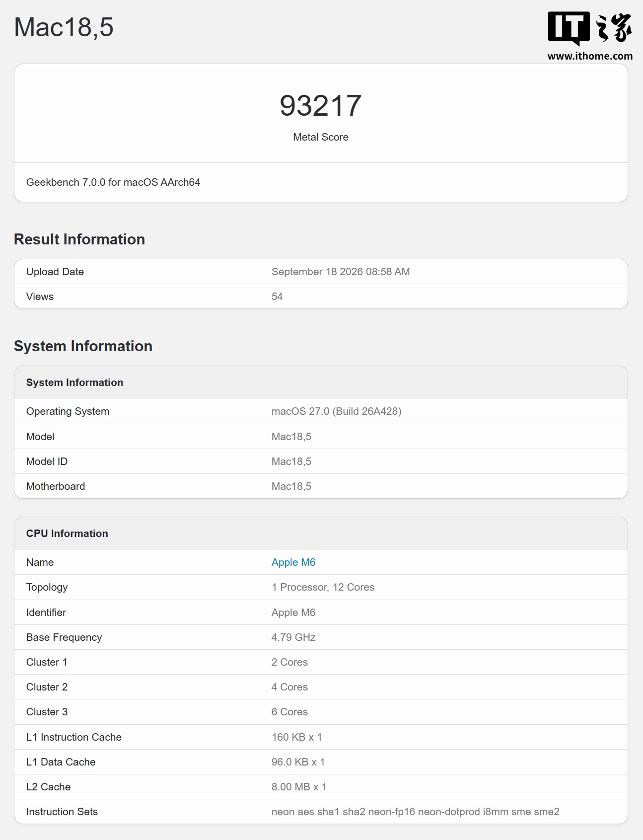The image size is (643, 840).
Task: Click the Name row label
Action: click(40, 562)
